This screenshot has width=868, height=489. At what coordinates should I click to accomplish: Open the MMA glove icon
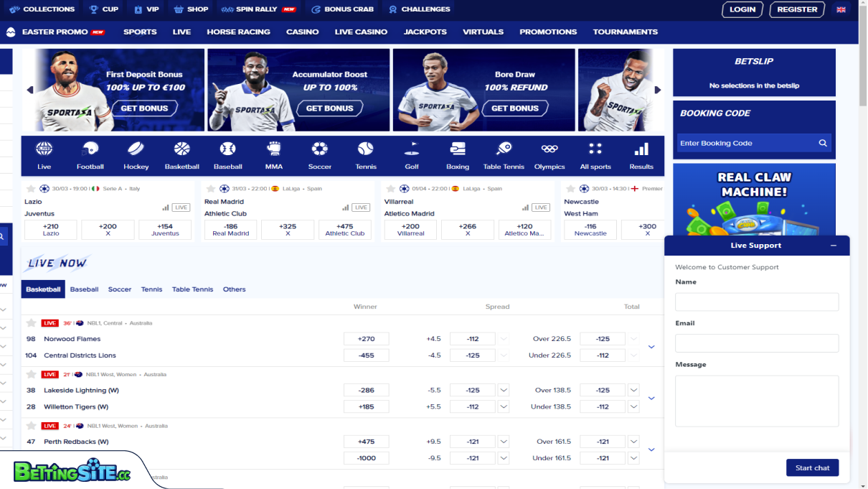tap(274, 149)
